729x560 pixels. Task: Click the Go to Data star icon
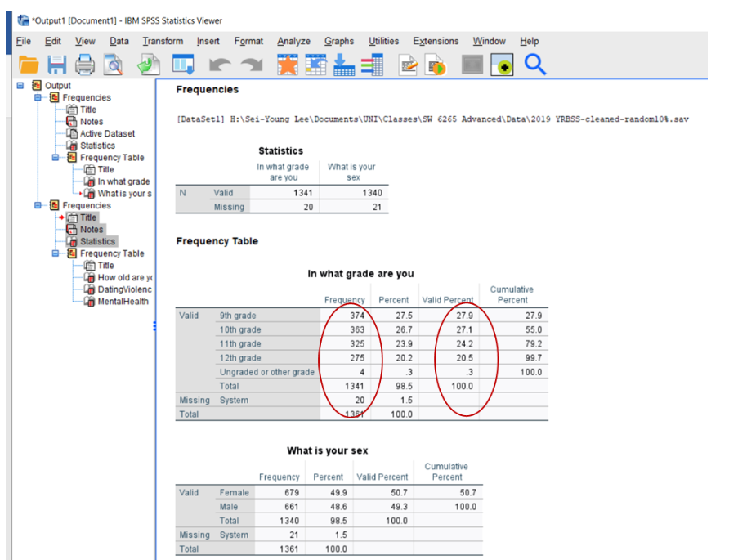tap(288, 65)
